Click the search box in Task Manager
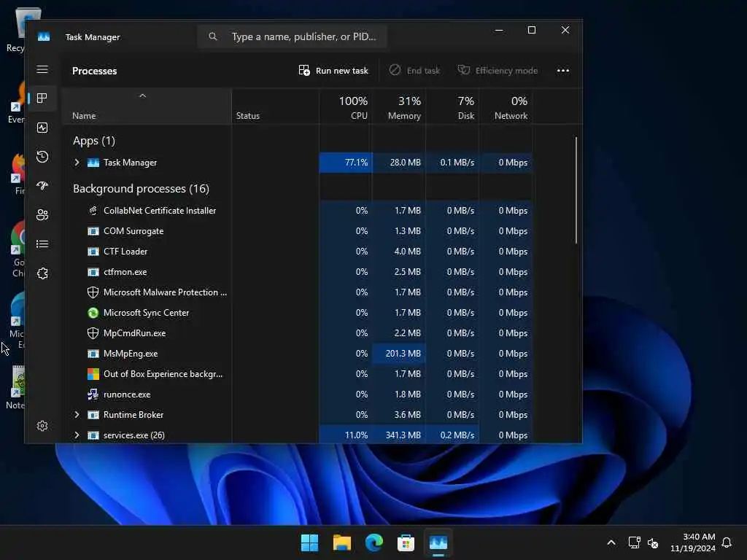The image size is (747, 560). point(292,36)
